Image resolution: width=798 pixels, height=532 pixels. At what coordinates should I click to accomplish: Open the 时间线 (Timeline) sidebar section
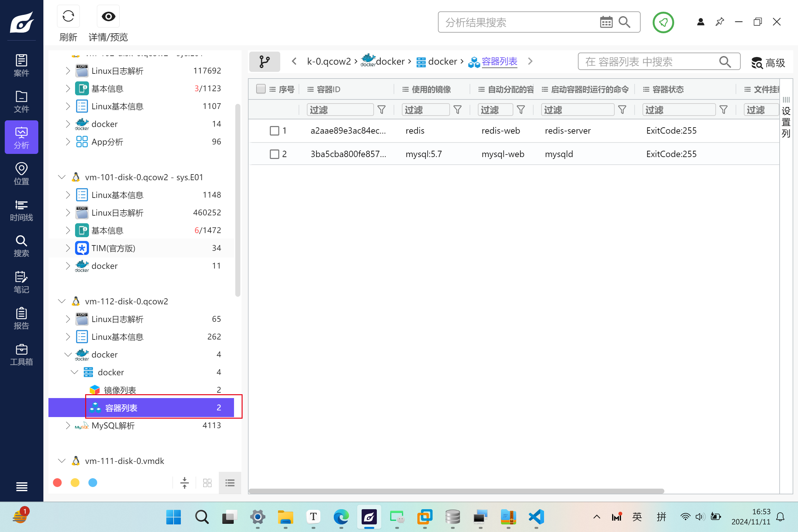point(22,210)
